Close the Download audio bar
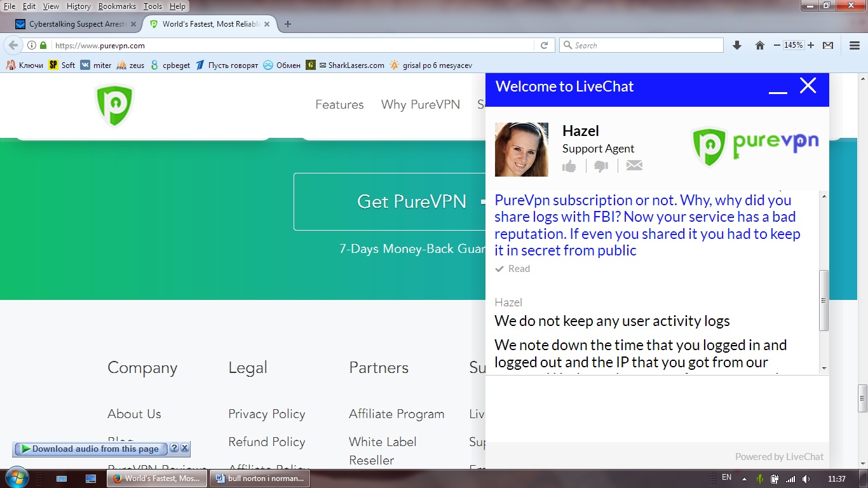Image resolution: width=868 pixels, height=488 pixels. [184, 448]
